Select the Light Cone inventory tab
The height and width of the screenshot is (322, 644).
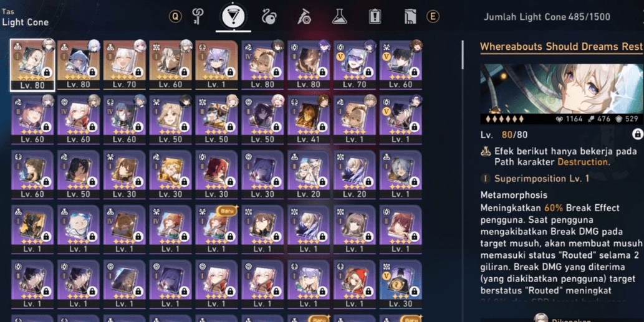233,17
